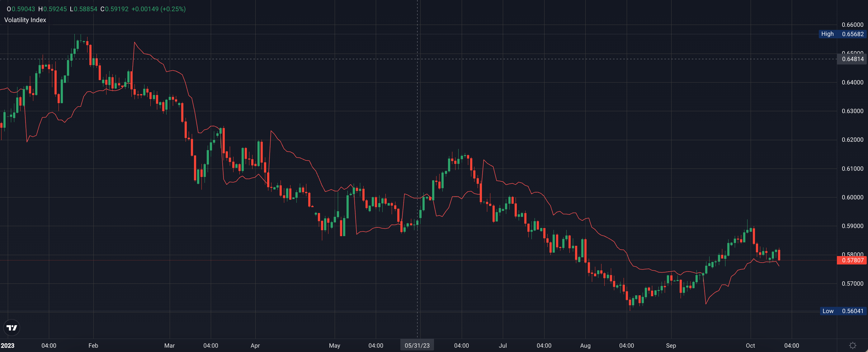Click the 0.62000 price scale value
The height and width of the screenshot is (352, 868).
click(x=852, y=140)
